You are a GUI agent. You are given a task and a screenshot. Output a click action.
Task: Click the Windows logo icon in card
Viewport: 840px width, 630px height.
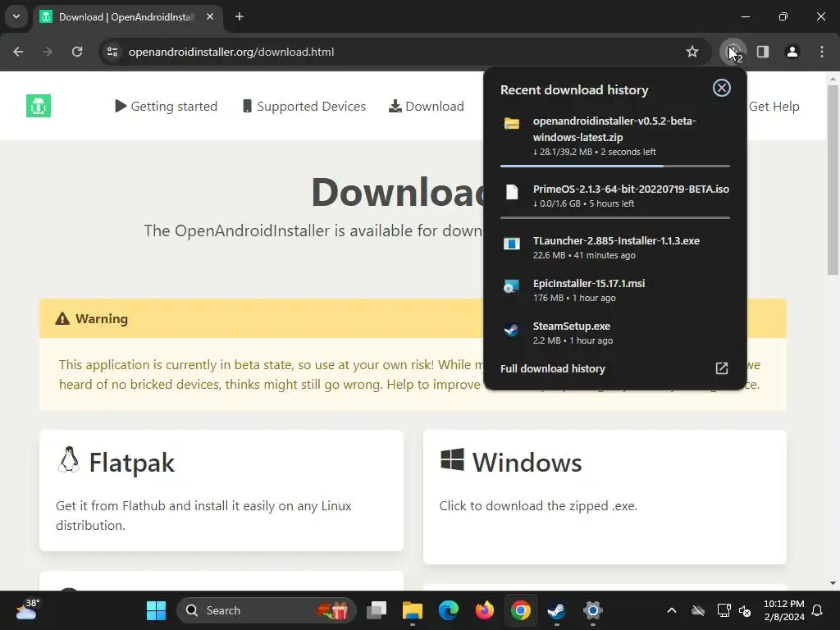pos(452,459)
